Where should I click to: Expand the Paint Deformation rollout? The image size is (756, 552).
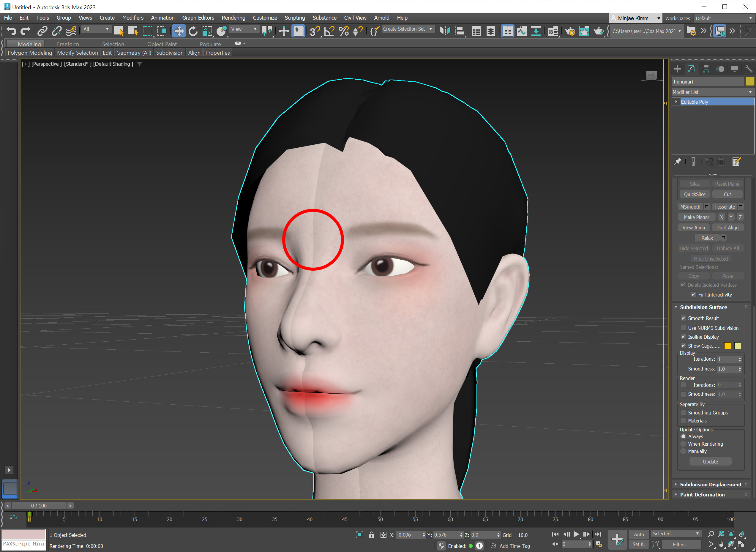click(702, 495)
